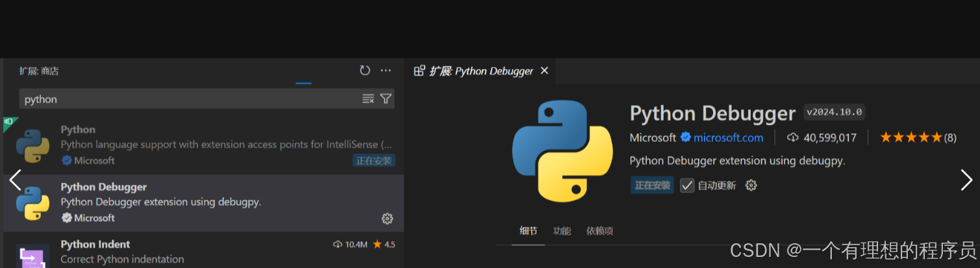Switch to the 依赖项 tab
Viewport: 980px width, 268px height.
pos(599,231)
